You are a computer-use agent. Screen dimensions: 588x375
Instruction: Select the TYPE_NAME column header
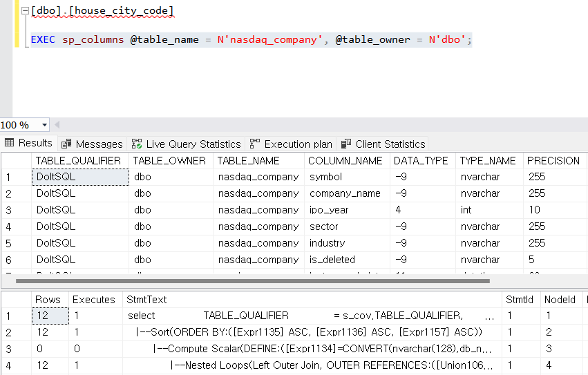pyautogui.click(x=489, y=161)
